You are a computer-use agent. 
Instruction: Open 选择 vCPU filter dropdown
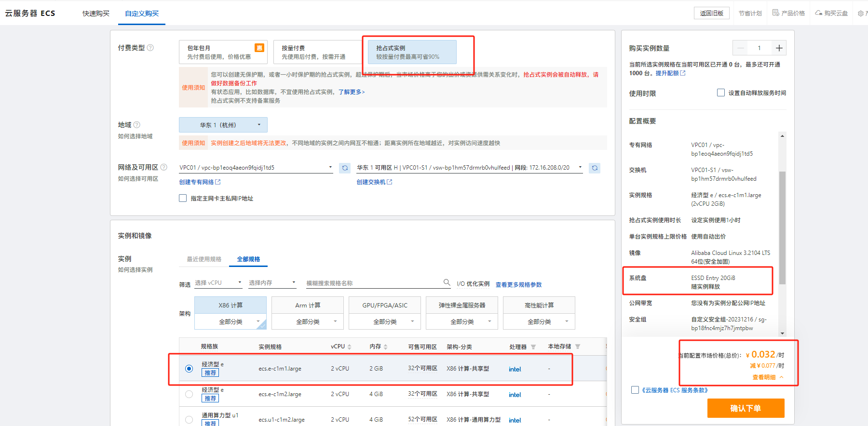218,283
